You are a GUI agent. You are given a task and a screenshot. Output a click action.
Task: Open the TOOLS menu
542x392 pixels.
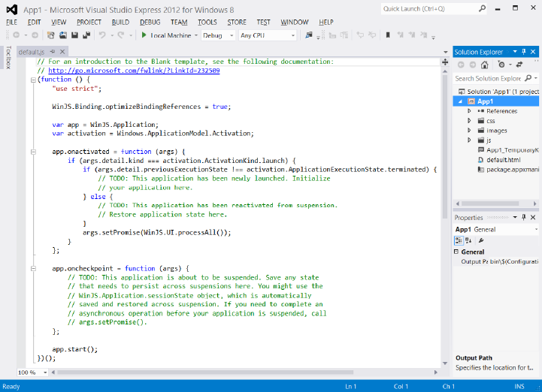click(207, 22)
